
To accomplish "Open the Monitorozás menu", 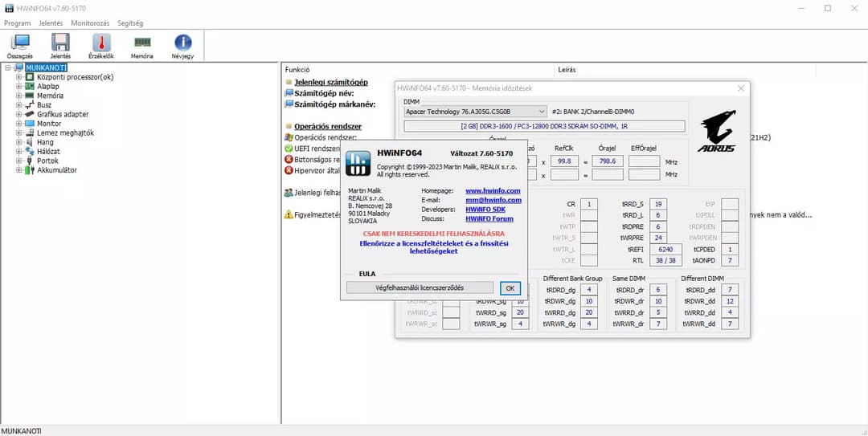I will pyautogui.click(x=90, y=23).
